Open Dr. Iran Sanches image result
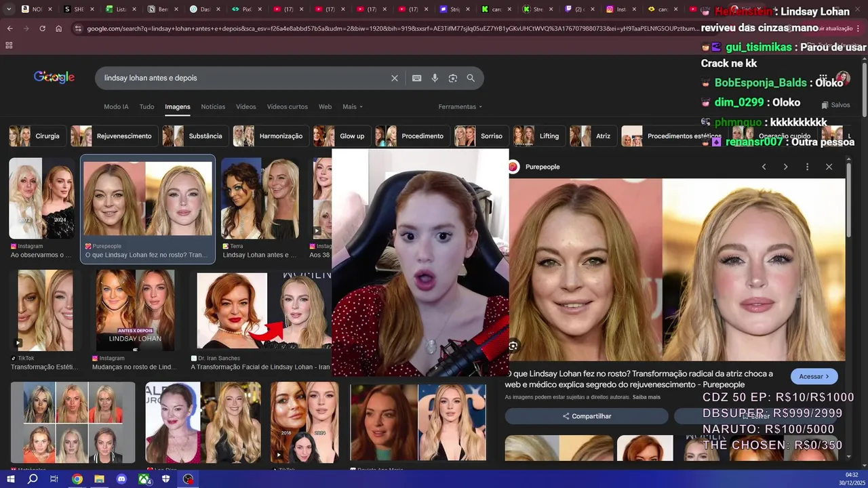The image size is (868, 488). pos(261,310)
